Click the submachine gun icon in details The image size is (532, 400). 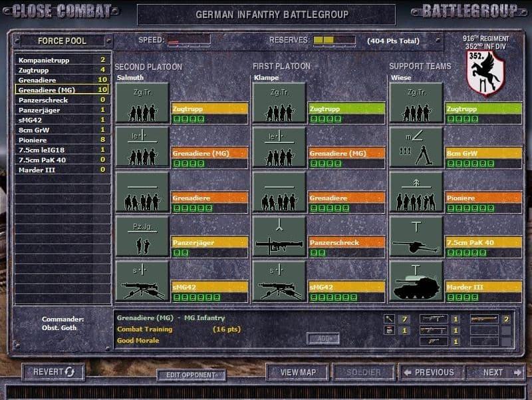click(x=434, y=319)
